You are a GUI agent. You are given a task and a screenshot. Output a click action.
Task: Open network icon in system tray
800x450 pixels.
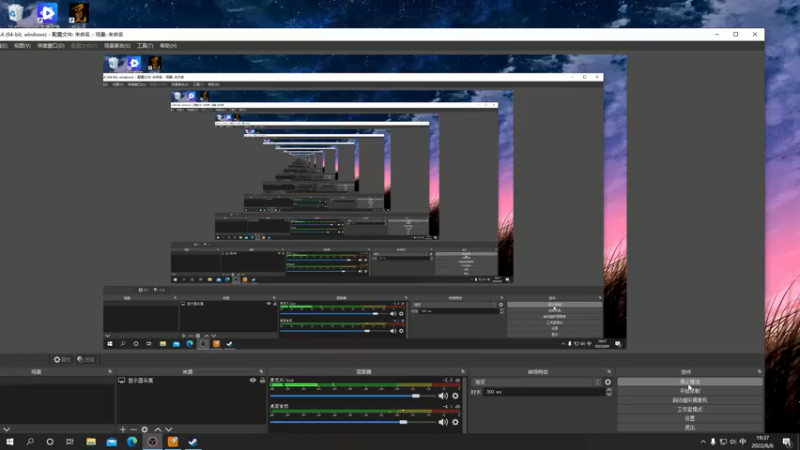(723, 442)
